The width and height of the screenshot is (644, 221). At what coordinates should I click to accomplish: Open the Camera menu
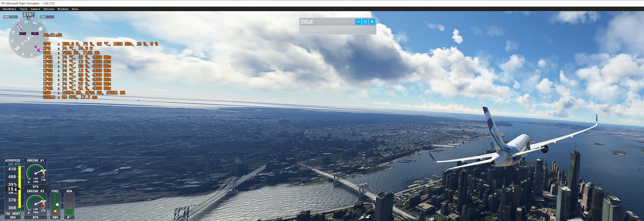(x=35, y=9)
